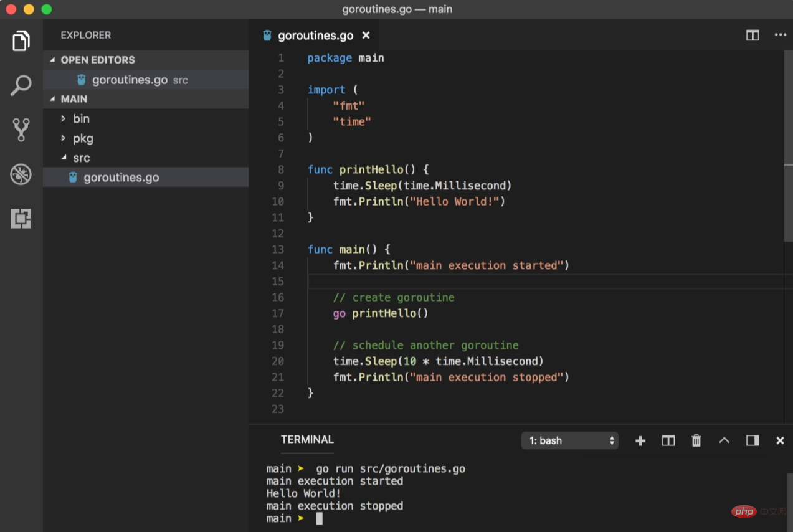Expand the pkg folder
Screen dimensions: 793x532
(82, 138)
